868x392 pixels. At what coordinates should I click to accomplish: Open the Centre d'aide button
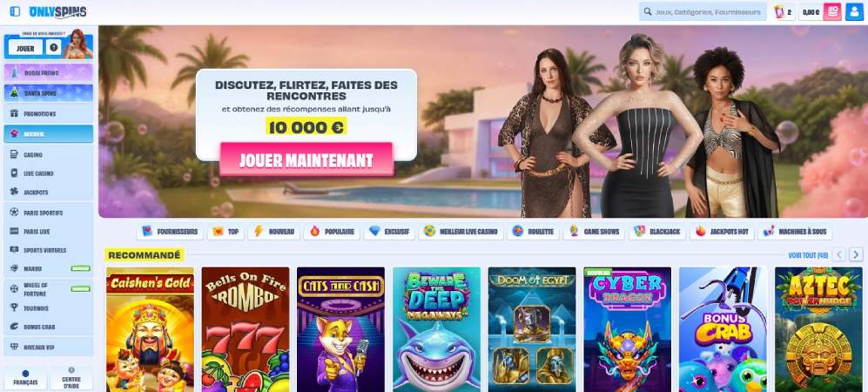click(x=71, y=377)
